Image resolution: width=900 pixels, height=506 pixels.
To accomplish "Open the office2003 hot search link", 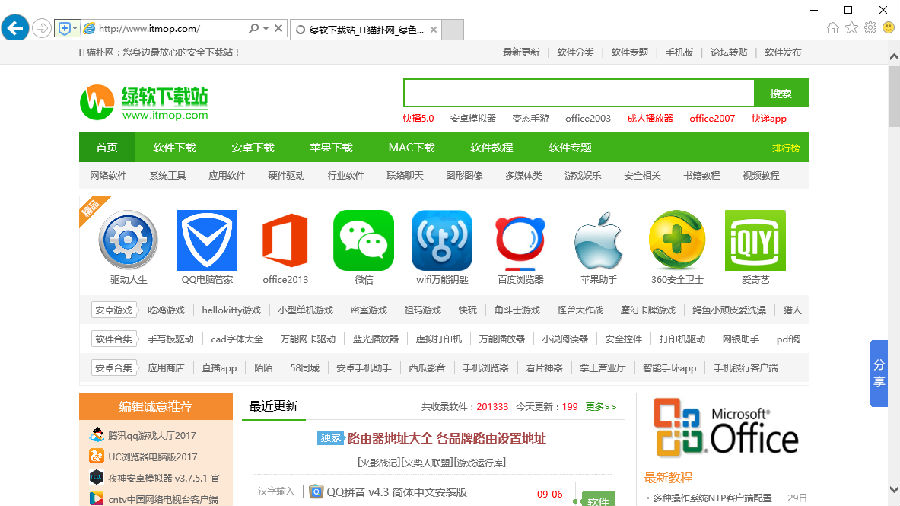I will pyautogui.click(x=588, y=119).
